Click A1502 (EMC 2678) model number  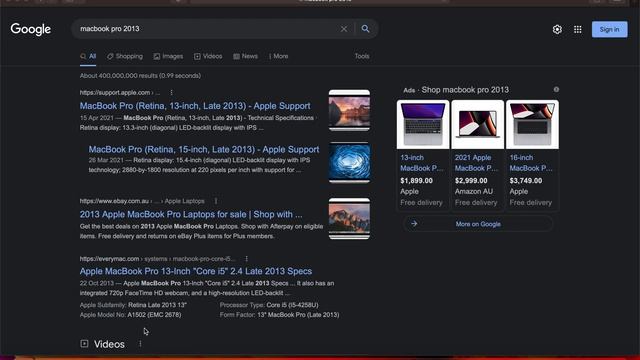154,315
